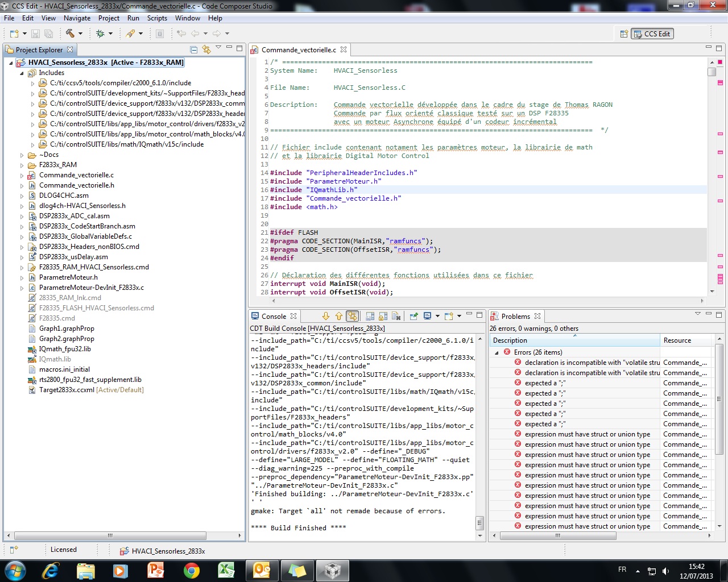Launch Google Chrome from the taskbar
The image size is (728, 582).
pos(192,569)
